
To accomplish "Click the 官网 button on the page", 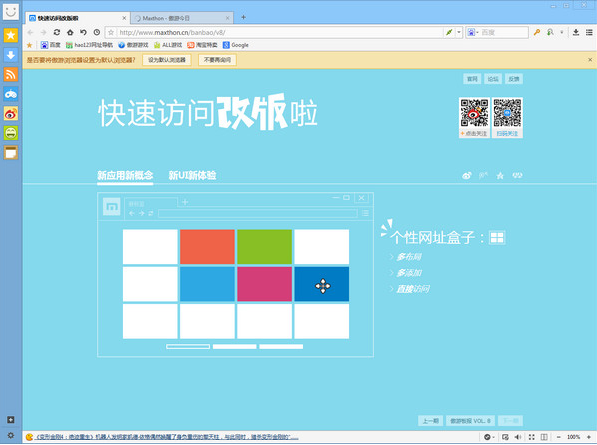I will pos(472,79).
